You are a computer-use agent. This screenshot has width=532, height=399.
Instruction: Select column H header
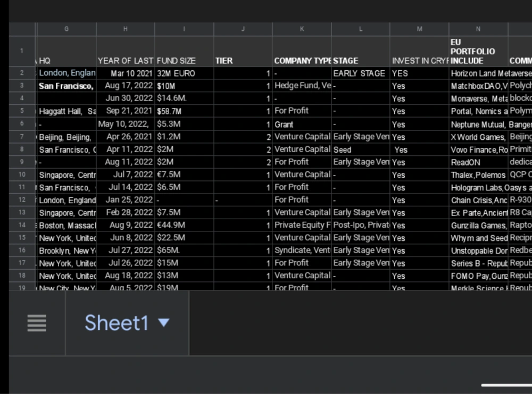(125, 29)
